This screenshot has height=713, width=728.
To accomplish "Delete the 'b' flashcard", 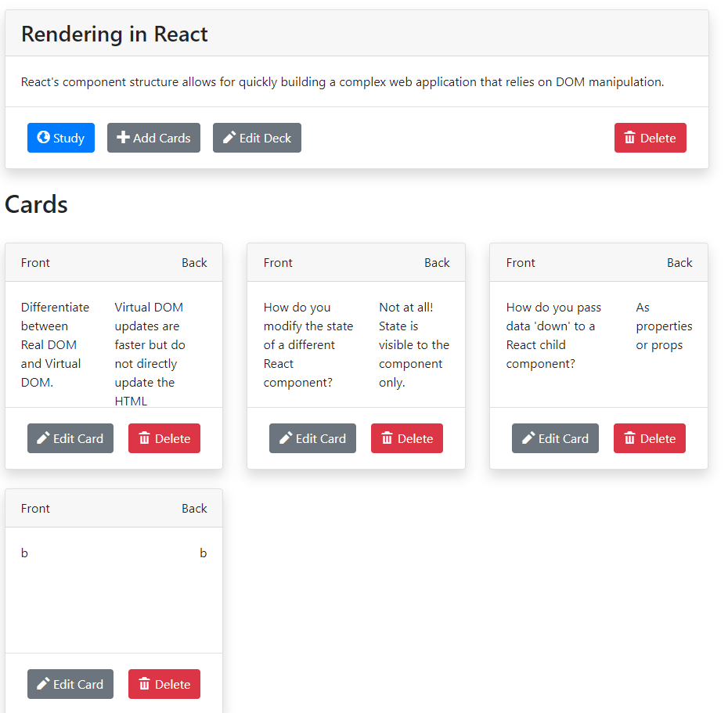I will (x=164, y=684).
